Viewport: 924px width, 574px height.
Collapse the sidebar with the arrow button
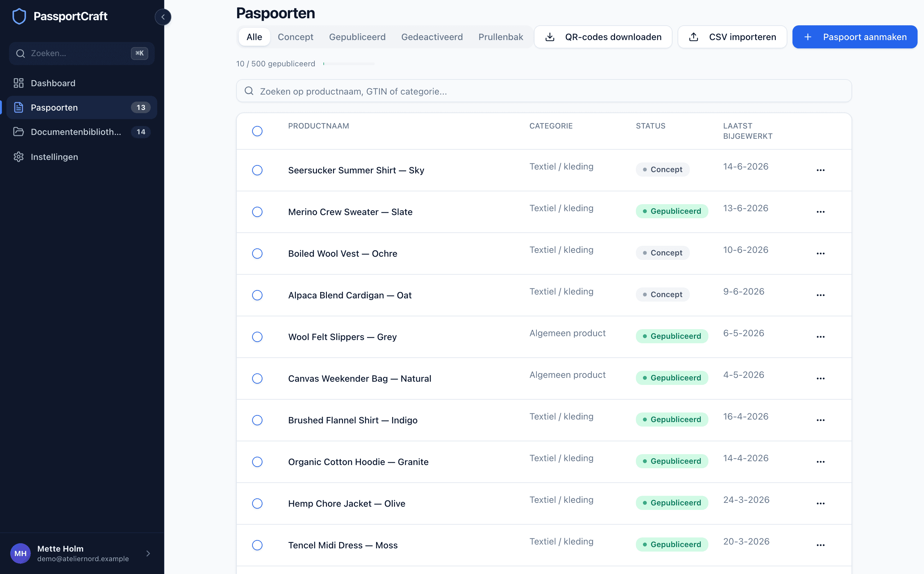(163, 17)
